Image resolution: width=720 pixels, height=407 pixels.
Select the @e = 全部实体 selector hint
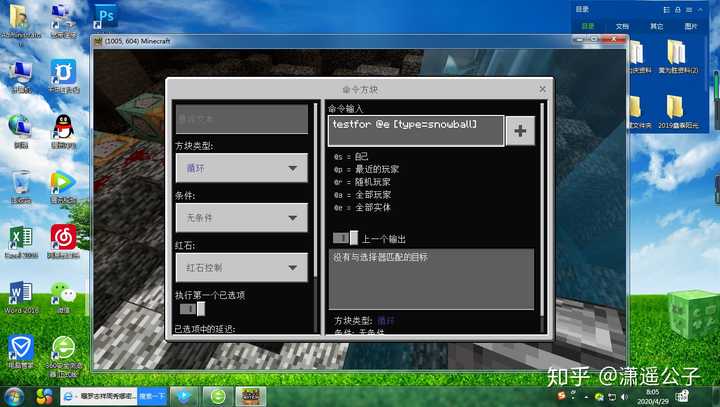pyautogui.click(x=362, y=208)
